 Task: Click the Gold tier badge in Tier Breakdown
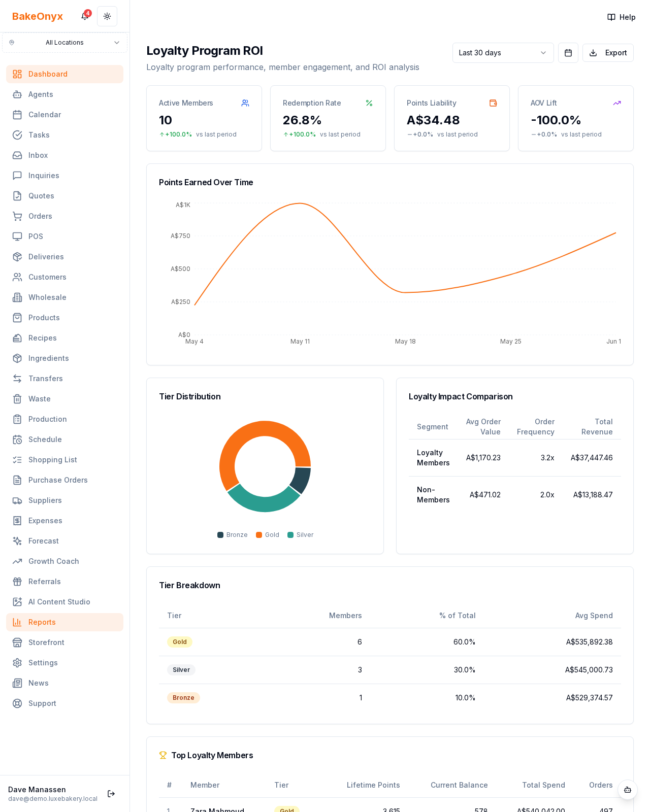click(x=180, y=642)
